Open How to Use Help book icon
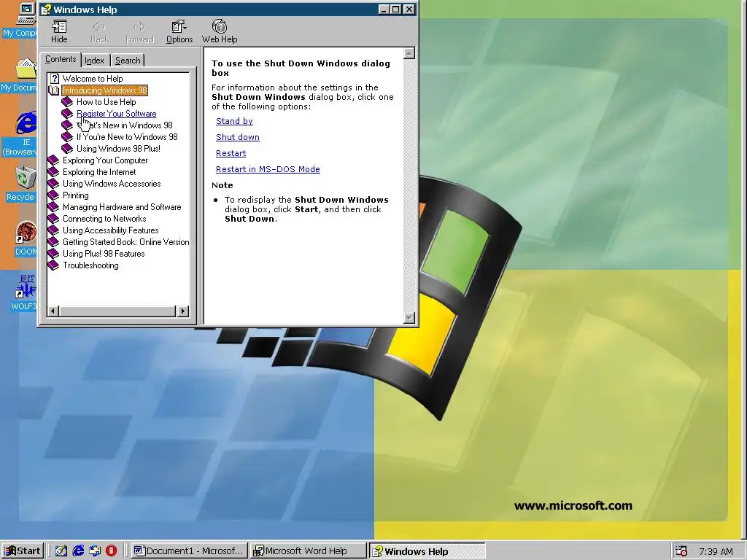The image size is (747, 560). (x=67, y=102)
